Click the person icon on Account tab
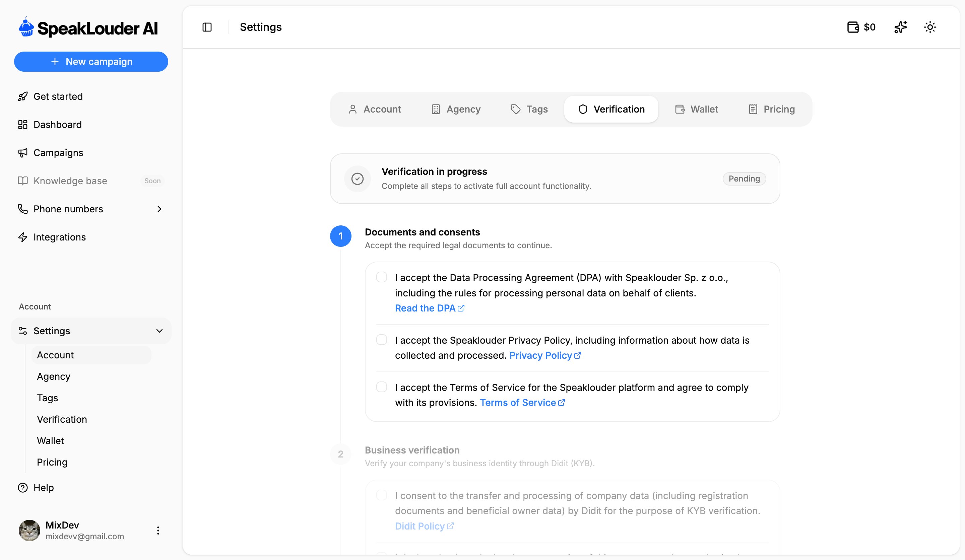Screen dimensions: 965x560 353,110
